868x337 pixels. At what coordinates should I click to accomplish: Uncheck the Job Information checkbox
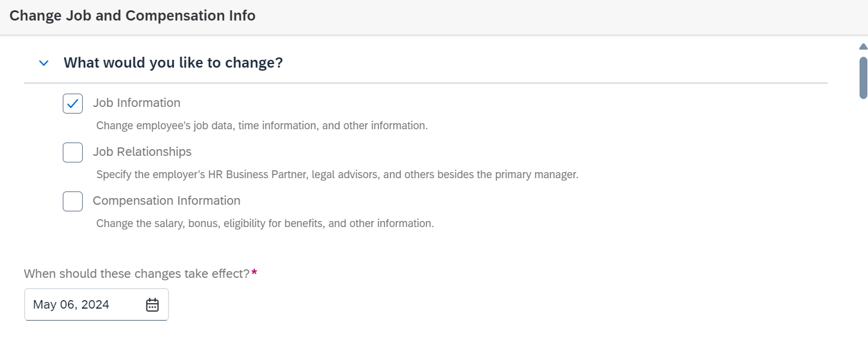72,103
